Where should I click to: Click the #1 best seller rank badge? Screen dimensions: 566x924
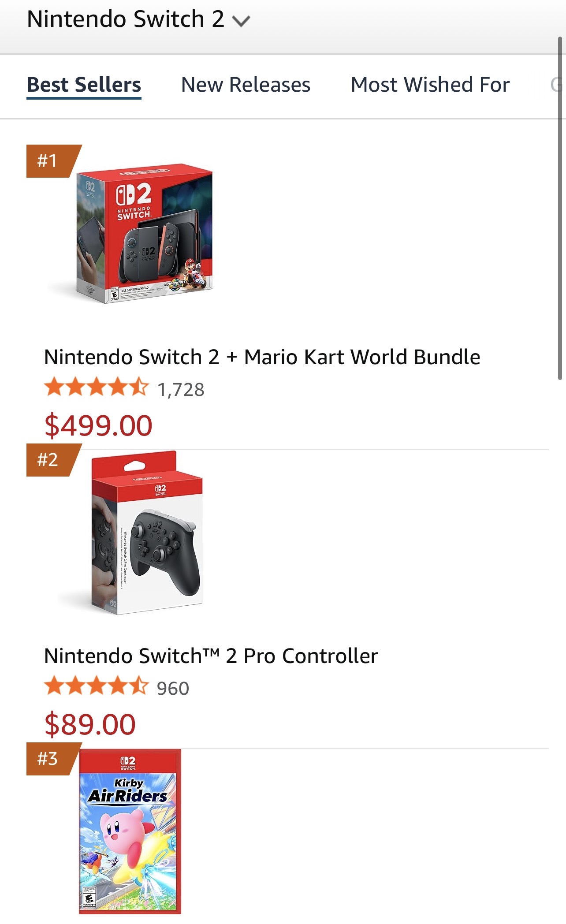pos(48,161)
